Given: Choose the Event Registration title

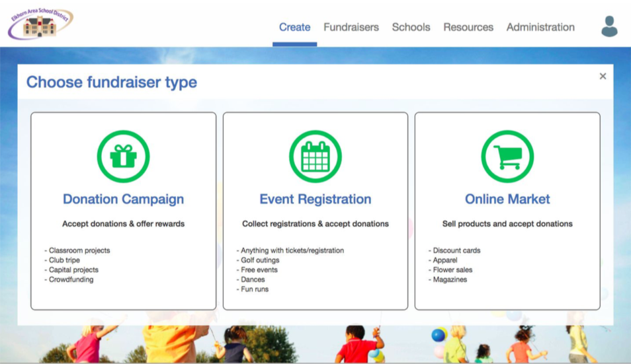Looking at the screenshot, I should tap(315, 199).
